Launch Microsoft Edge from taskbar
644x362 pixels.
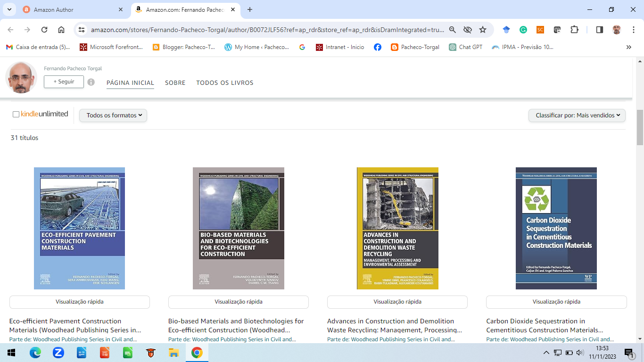(35, 353)
